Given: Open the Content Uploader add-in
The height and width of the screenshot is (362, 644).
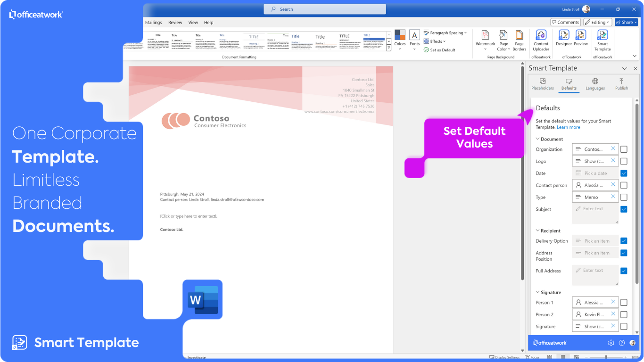Looking at the screenshot, I should coord(541,40).
